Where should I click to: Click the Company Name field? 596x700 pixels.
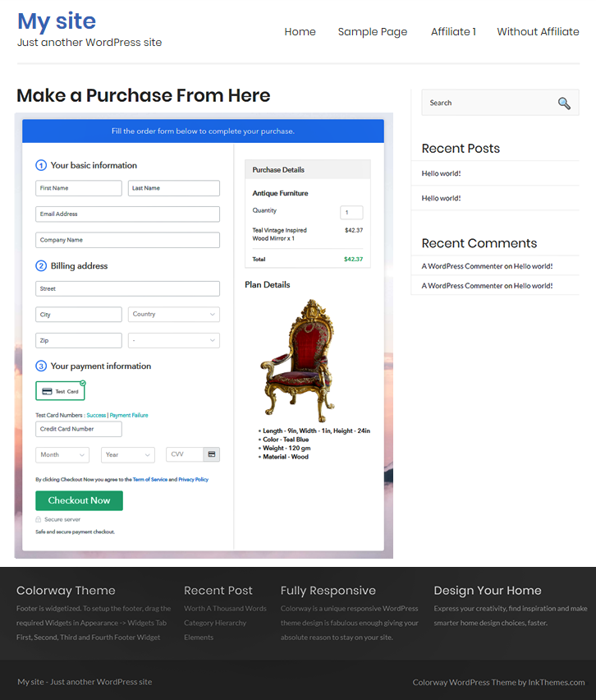point(127,240)
